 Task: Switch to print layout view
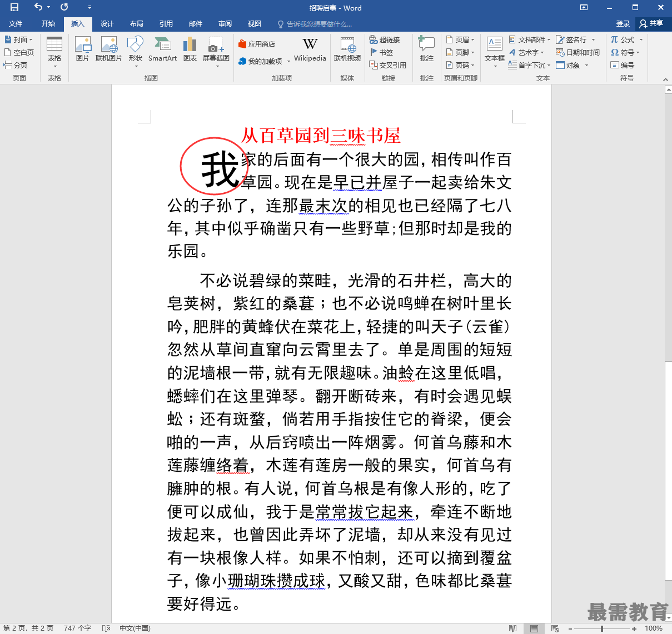point(534,628)
